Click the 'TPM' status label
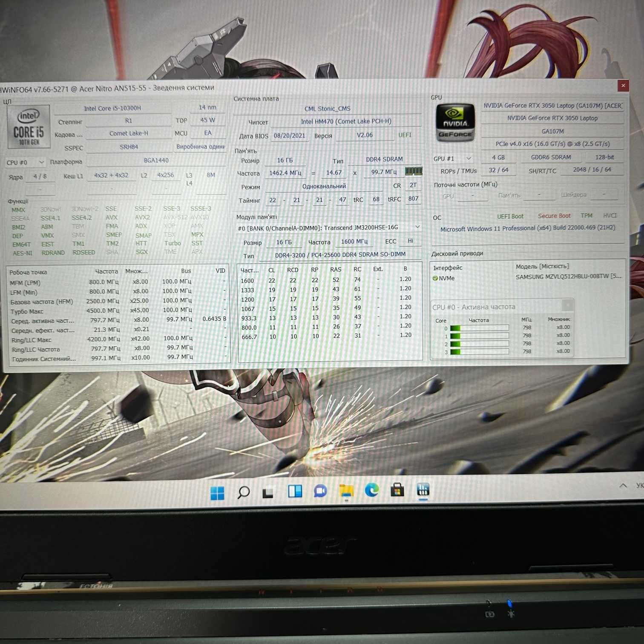Screen dimensions: 644x644 (586, 216)
